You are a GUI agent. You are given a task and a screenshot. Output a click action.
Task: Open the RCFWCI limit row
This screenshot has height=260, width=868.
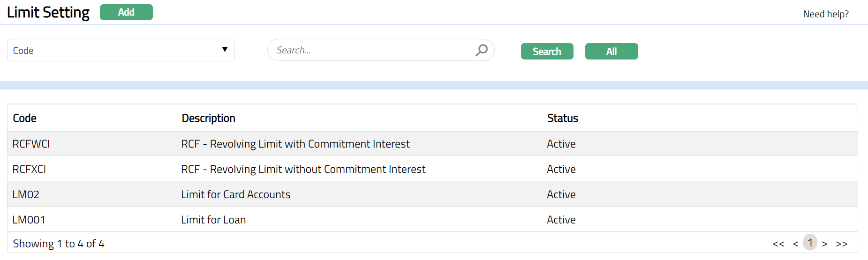coord(31,144)
